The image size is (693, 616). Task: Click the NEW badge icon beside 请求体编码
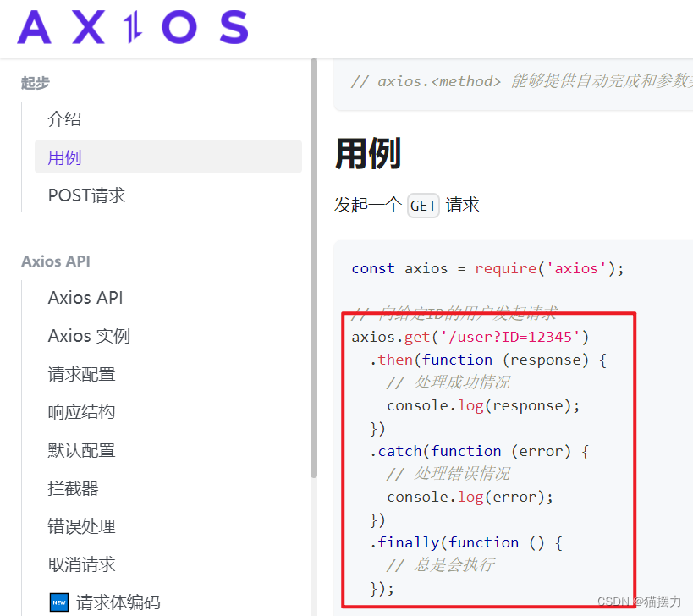[59, 602]
